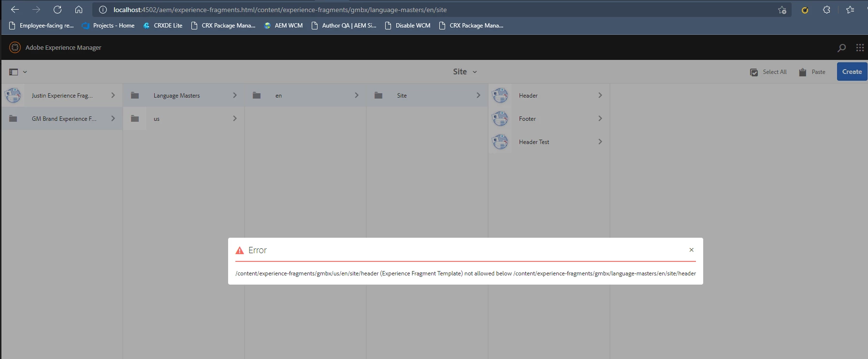Expand the us folder chevron
The image size is (868, 359).
coord(235,118)
